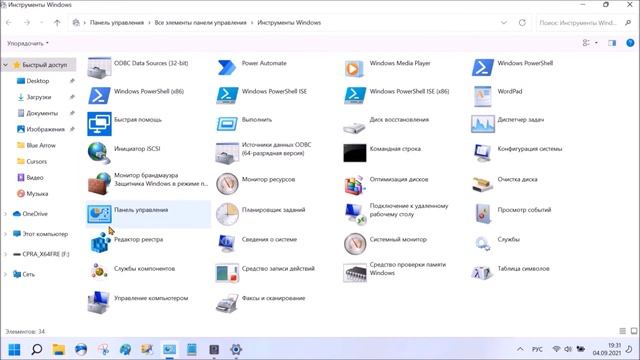This screenshot has width=640, height=360.
Task: Open Управление компьютером icon
Action: [99, 302]
